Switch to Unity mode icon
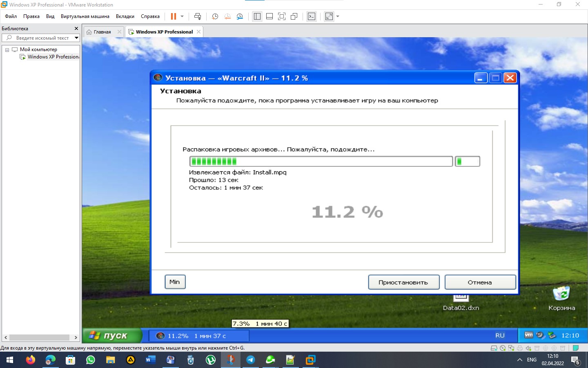588x368 pixels. [x=294, y=16]
